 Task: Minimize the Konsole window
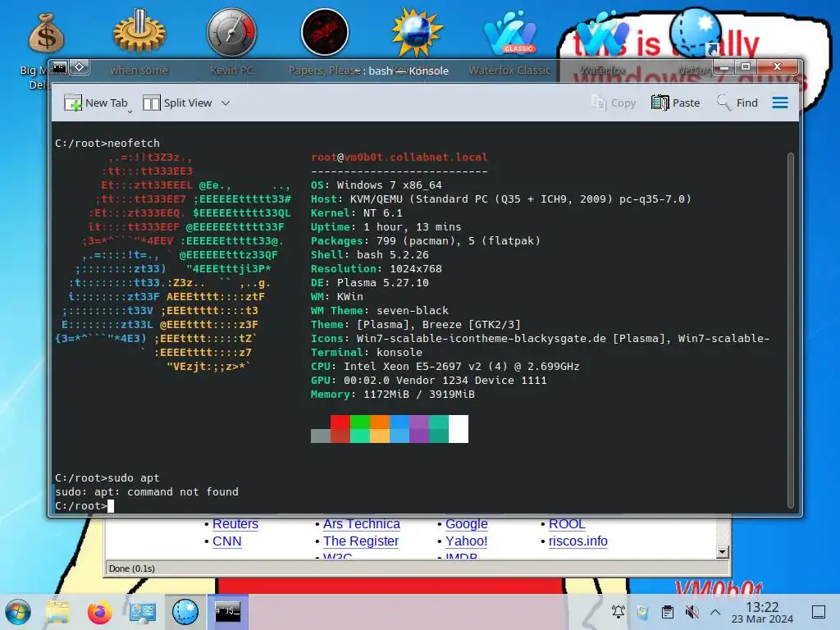[x=725, y=67]
